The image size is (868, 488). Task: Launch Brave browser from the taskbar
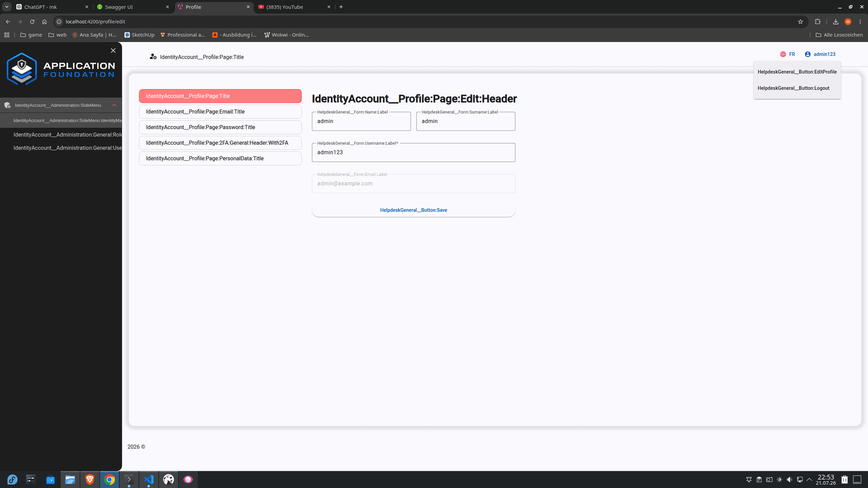tap(90, 480)
